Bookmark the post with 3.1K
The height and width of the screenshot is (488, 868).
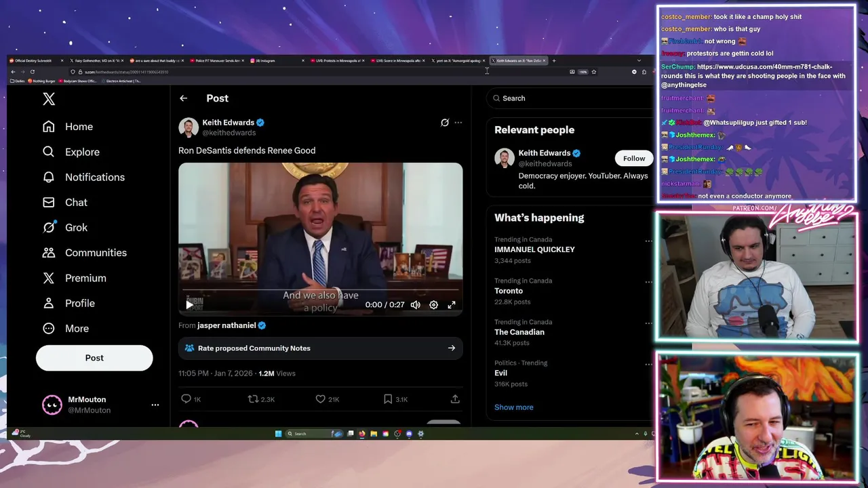[388, 399]
